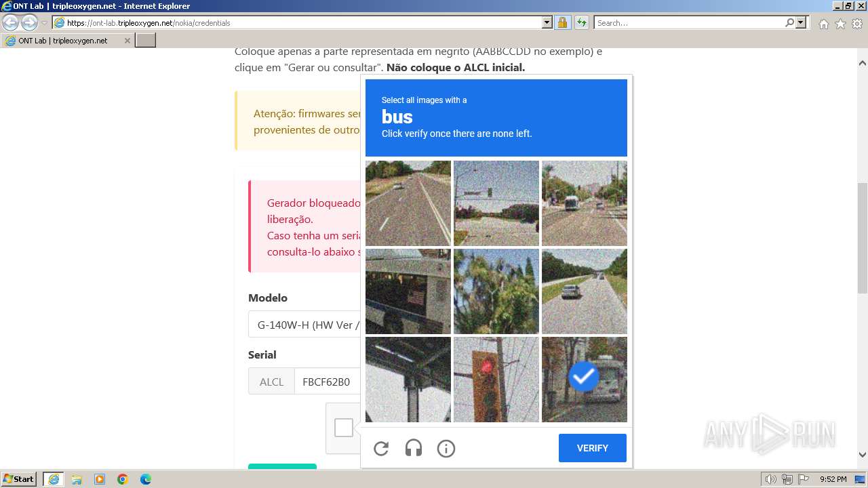Open the IE Home icon
The image size is (868, 488).
click(823, 24)
